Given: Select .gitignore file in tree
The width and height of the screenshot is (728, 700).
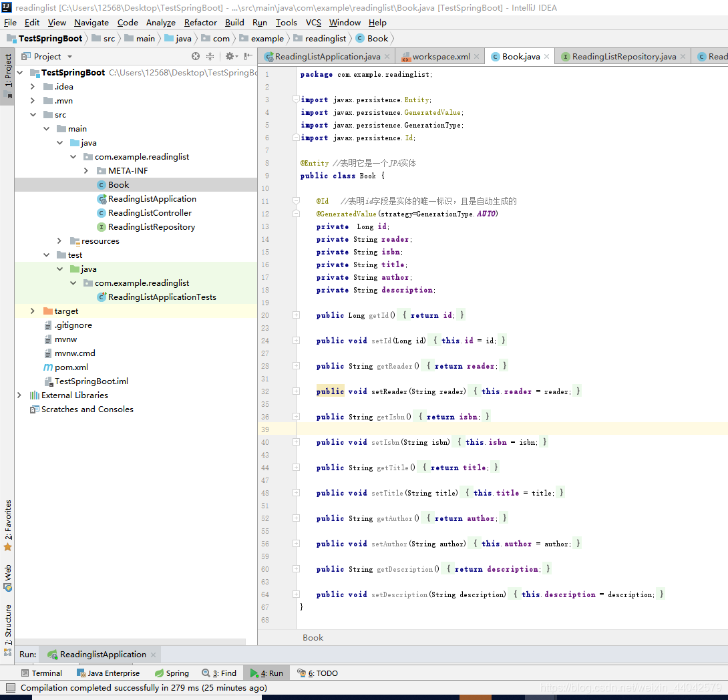Looking at the screenshot, I should 136,325.
